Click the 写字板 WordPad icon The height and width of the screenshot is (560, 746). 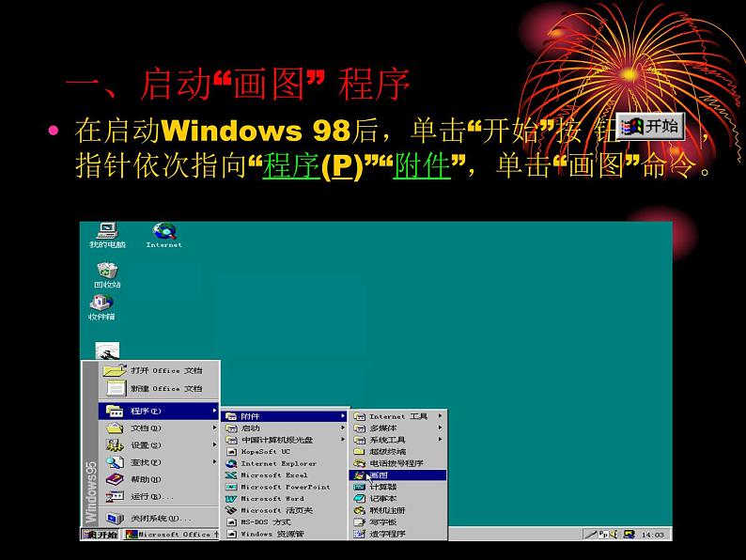(359, 521)
